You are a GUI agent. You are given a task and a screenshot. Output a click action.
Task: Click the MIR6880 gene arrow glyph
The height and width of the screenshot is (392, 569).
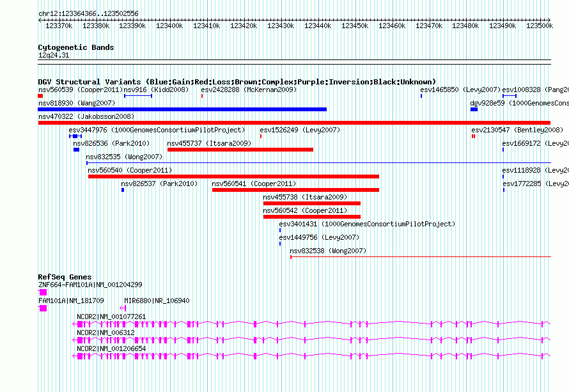[x=123, y=308]
